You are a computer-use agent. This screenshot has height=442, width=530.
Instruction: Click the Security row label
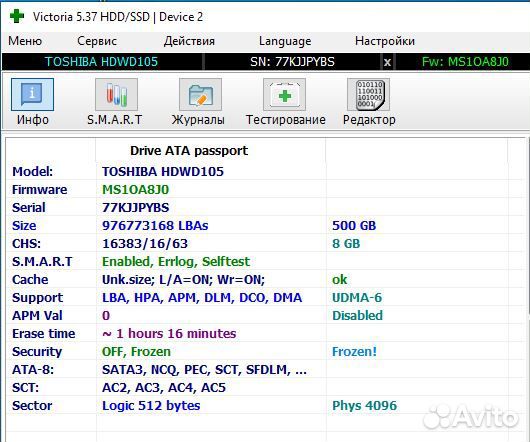pyautogui.click(x=37, y=352)
